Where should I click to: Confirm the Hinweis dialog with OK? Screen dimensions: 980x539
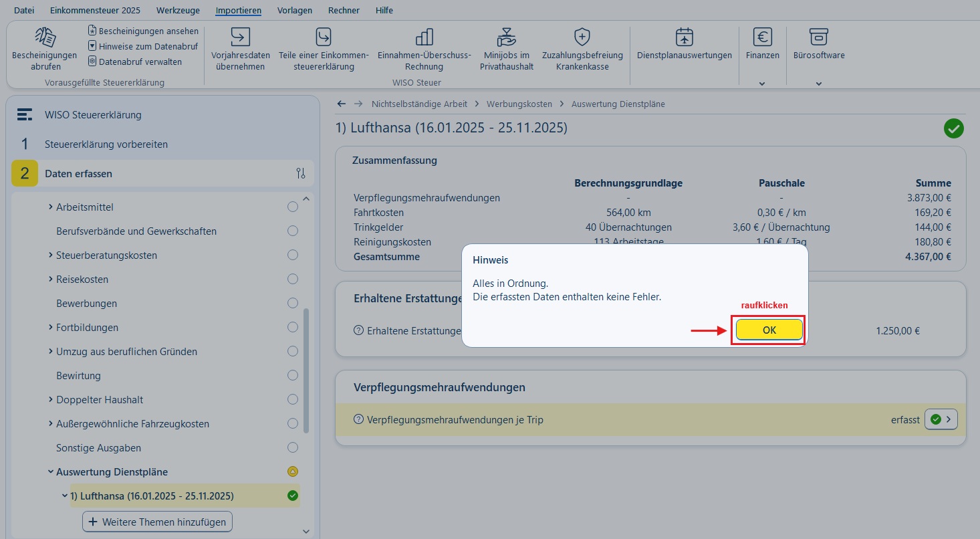[769, 330]
